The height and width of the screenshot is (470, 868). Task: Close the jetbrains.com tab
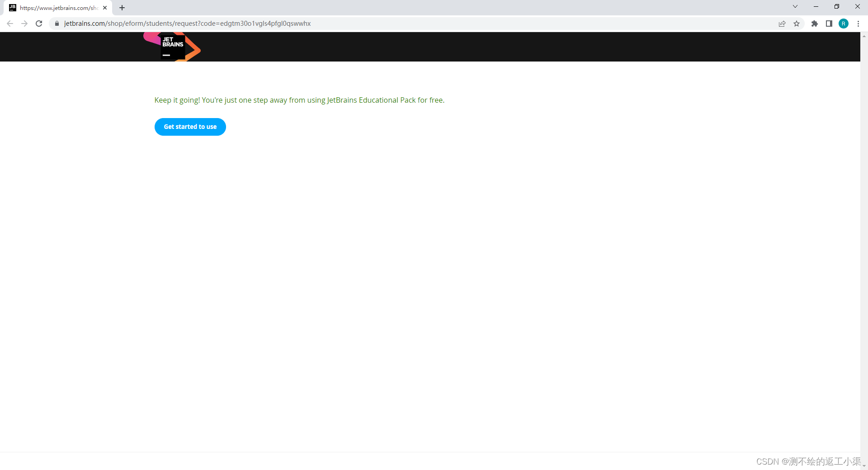click(105, 8)
